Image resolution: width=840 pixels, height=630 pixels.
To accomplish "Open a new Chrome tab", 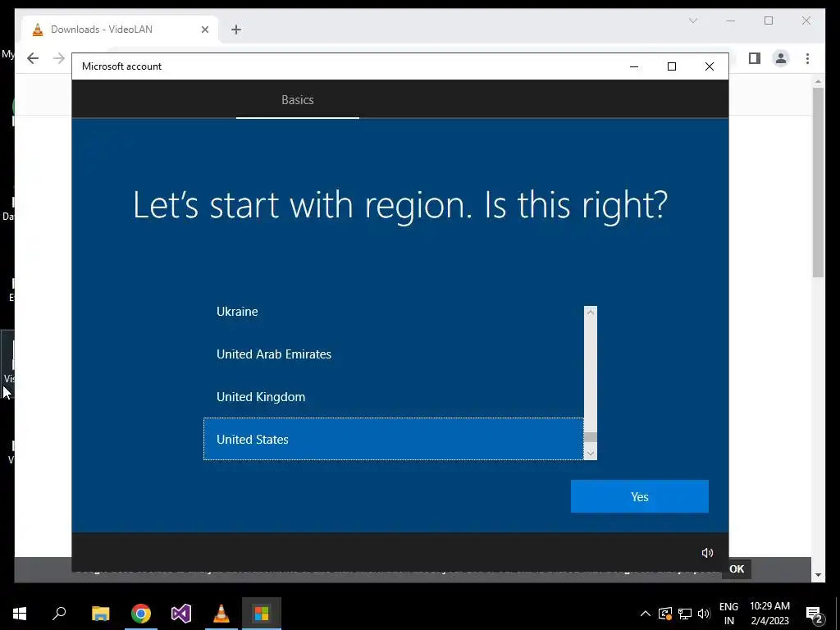I will [x=236, y=30].
